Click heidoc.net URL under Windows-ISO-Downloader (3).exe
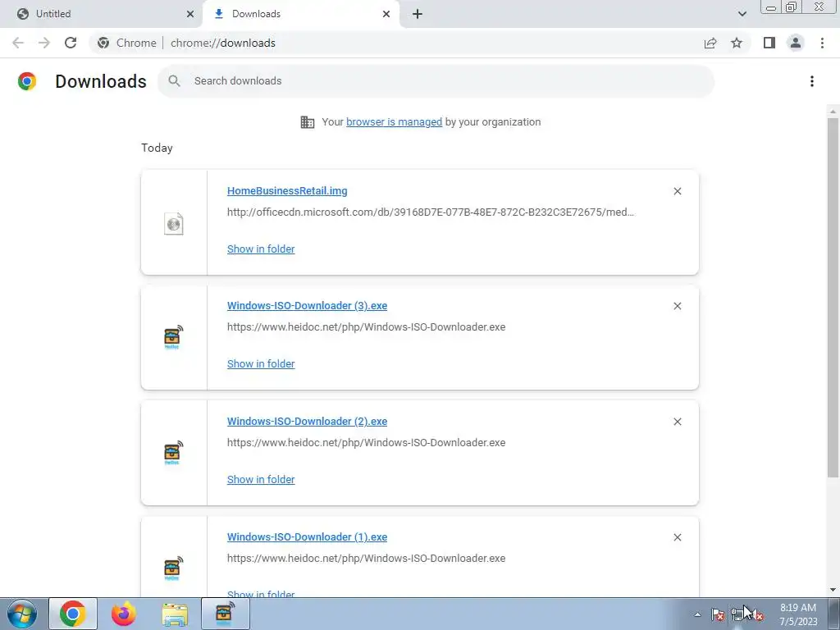840x630 pixels. 367,326
